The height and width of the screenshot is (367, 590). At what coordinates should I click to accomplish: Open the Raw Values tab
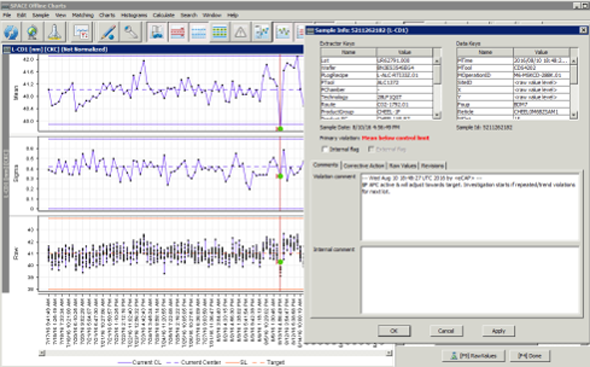coord(403,166)
